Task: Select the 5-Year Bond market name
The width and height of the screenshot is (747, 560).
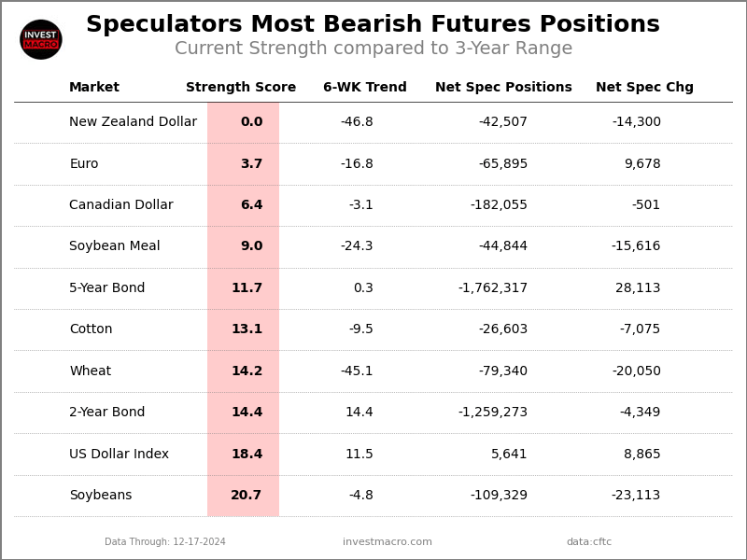Action: (107, 288)
